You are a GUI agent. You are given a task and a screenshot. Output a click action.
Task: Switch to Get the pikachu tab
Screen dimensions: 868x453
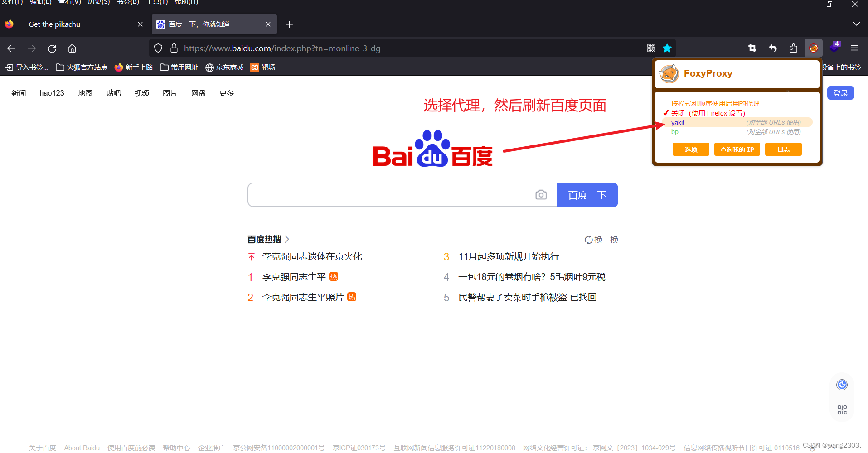point(81,24)
